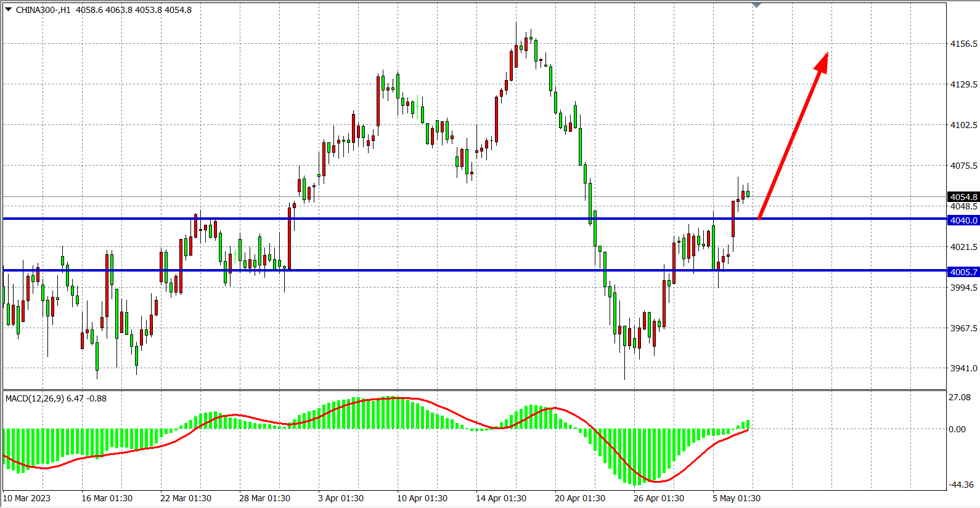Click the 3941.0 price axis label

(x=963, y=368)
